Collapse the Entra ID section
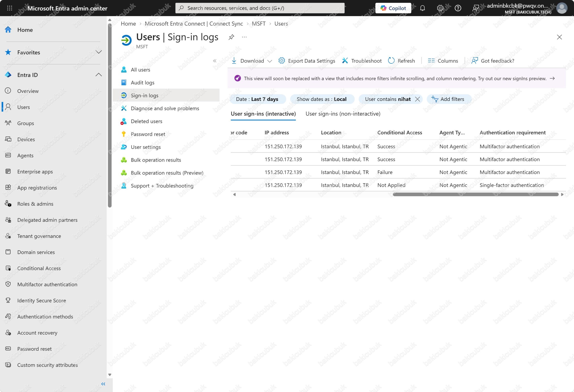Screen dimensions: 574x392 pos(99,75)
